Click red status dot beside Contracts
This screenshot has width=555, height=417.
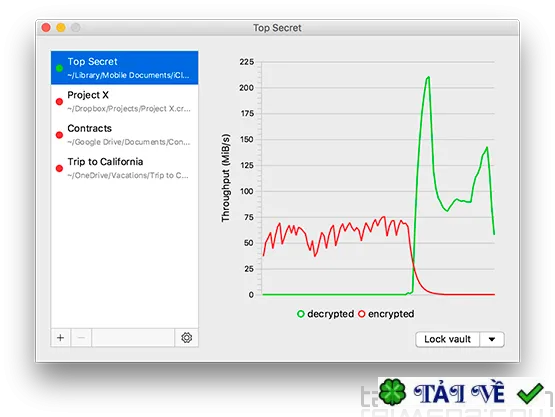59,135
